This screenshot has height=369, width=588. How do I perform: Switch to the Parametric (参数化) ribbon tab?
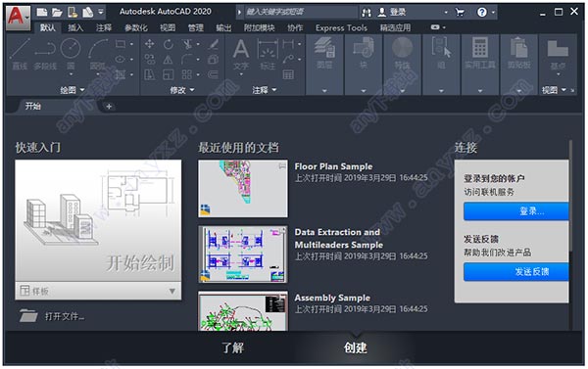(136, 27)
